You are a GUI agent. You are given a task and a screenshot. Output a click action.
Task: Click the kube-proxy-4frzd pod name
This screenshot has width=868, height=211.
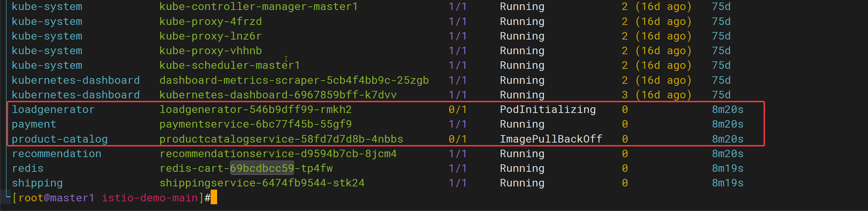click(x=211, y=21)
